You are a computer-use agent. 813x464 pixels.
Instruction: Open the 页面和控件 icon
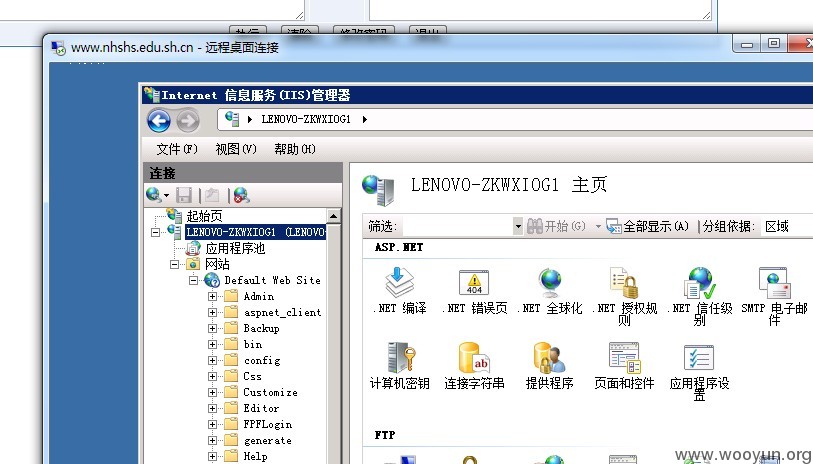624,358
